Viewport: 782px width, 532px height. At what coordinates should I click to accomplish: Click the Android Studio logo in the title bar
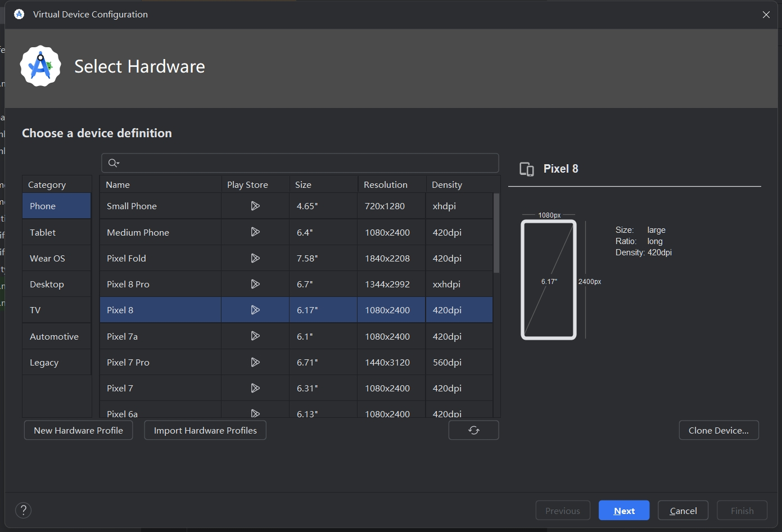pos(19,14)
